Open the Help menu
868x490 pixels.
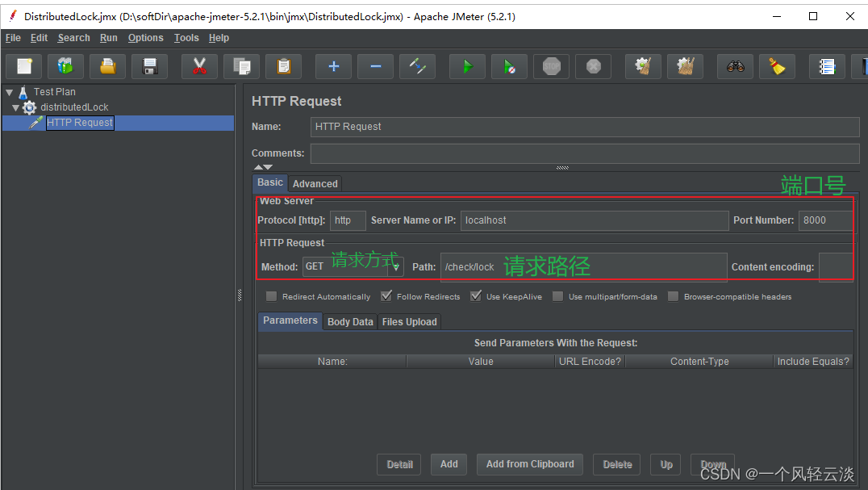pyautogui.click(x=219, y=38)
